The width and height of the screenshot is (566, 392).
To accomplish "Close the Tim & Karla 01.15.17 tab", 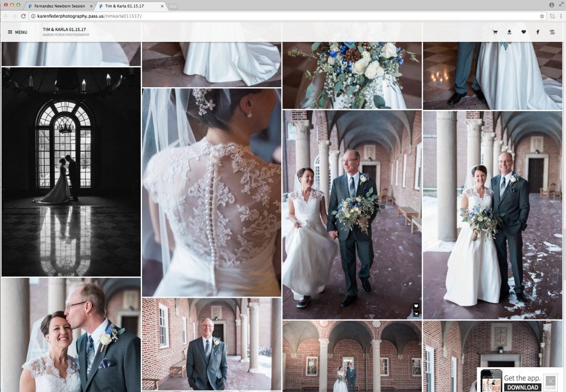I will pos(162,6).
